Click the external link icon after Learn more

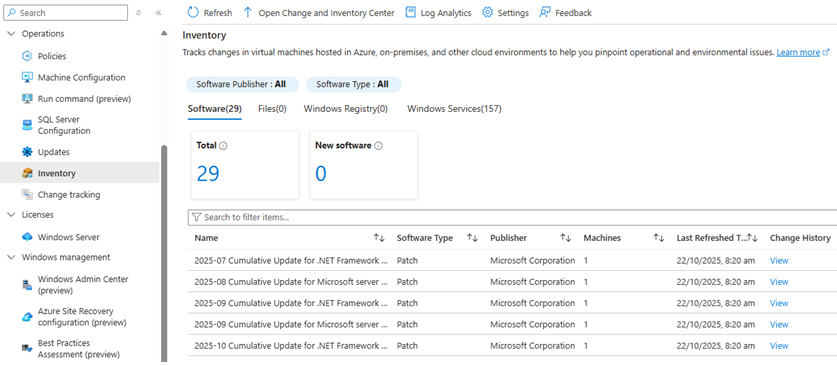[x=826, y=52]
